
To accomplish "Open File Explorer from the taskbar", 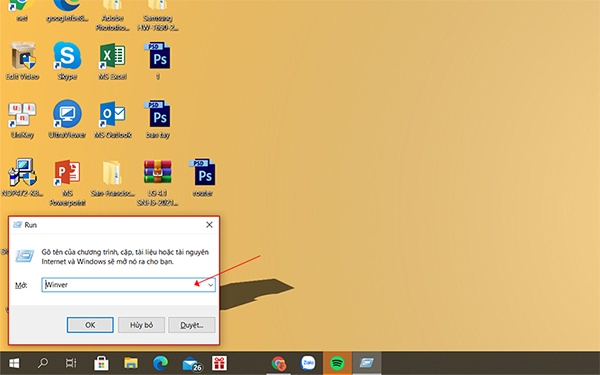I will [131, 363].
